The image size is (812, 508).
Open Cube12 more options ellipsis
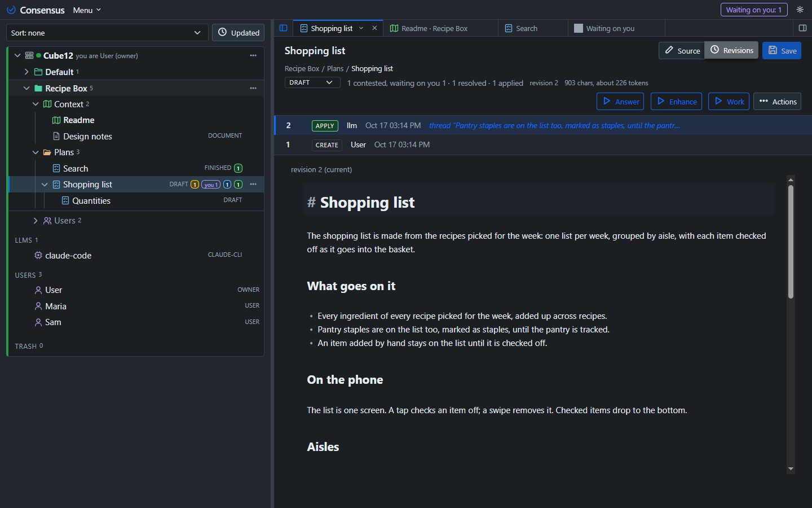[x=253, y=55]
